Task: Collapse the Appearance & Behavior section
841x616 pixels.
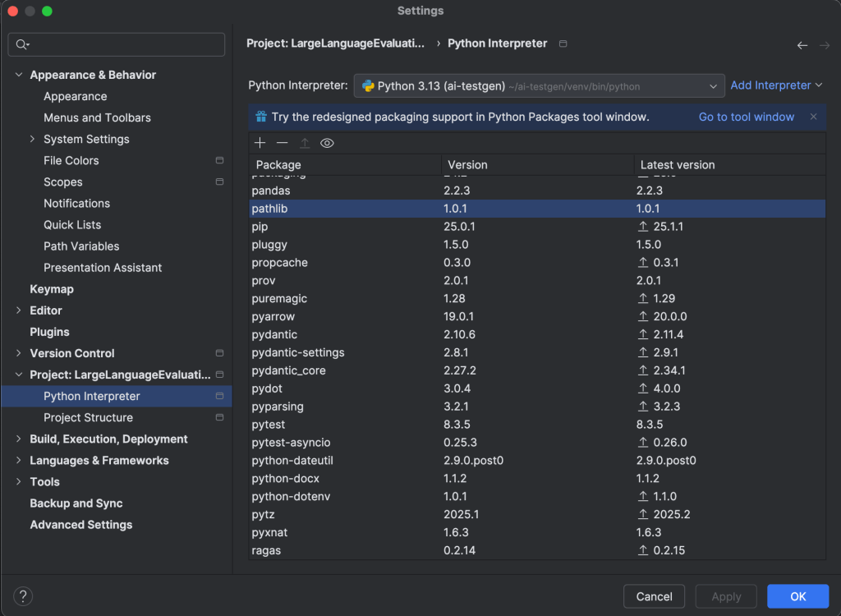Action: (x=19, y=75)
